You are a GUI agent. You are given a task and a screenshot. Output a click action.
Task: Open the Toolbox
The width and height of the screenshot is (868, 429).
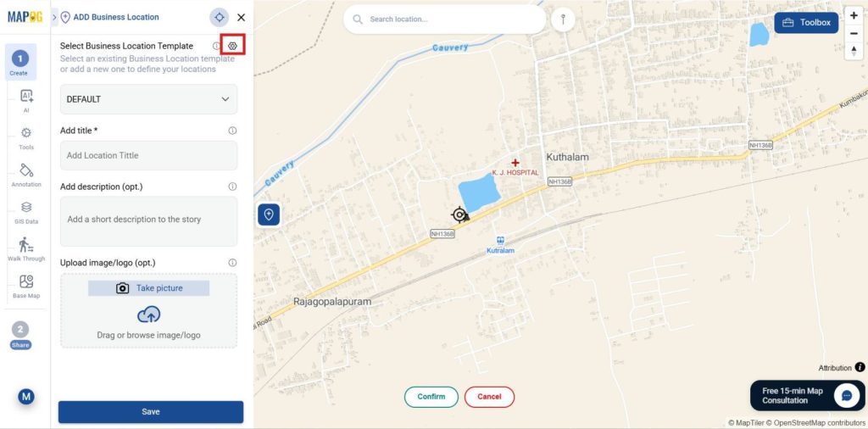[x=806, y=23]
